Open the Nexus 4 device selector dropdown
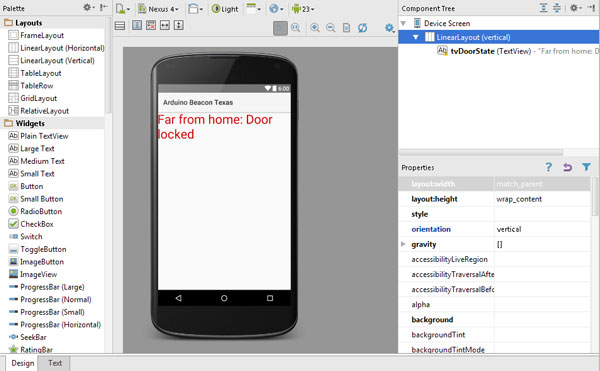The width and height of the screenshot is (600, 371). point(158,8)
